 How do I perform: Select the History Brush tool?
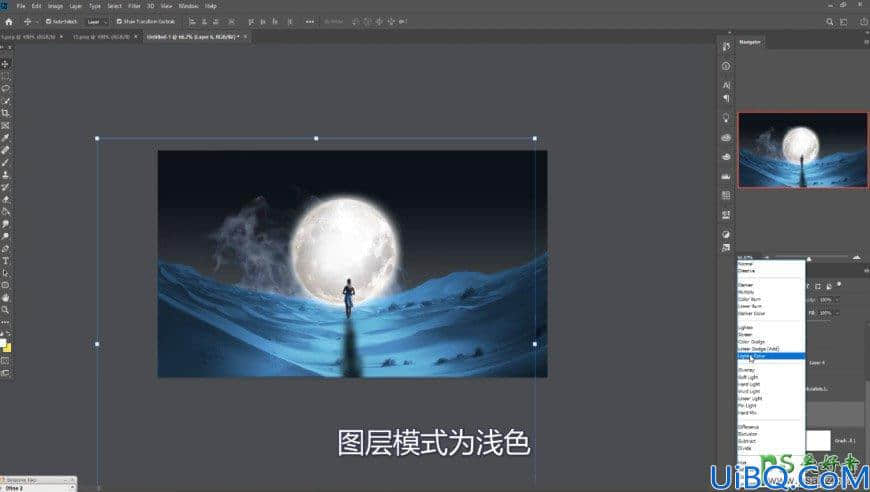pos(6,187)
